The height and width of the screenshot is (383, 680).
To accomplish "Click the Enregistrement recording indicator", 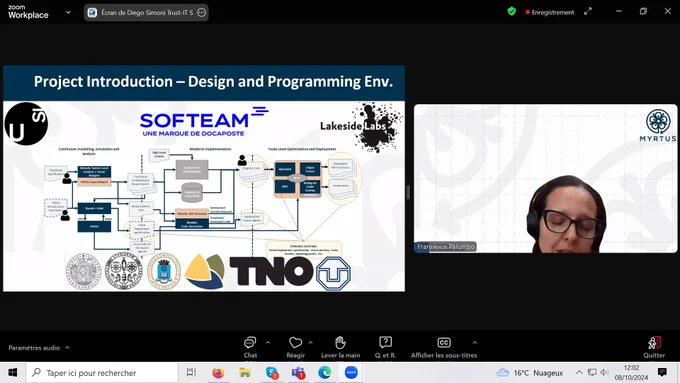I will (549, 12).
